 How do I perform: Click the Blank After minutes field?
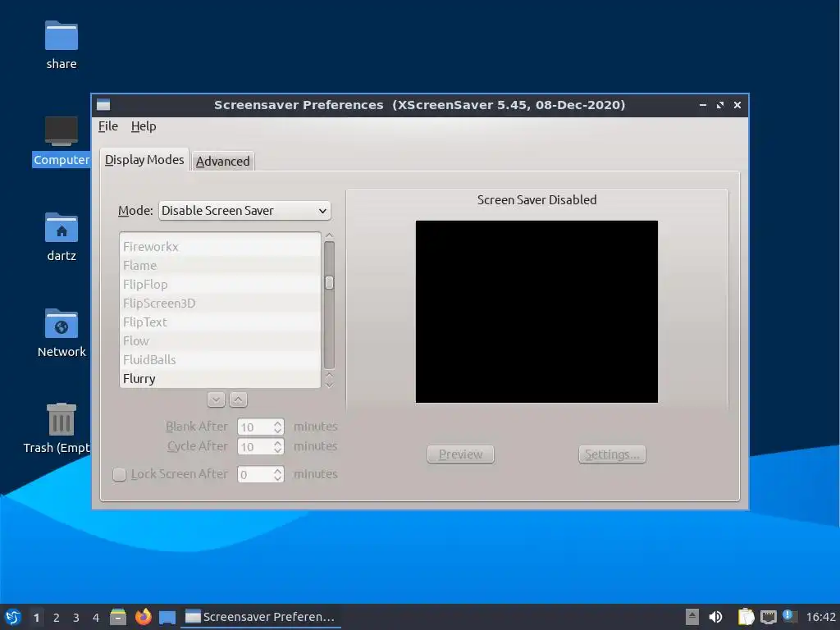254,427
